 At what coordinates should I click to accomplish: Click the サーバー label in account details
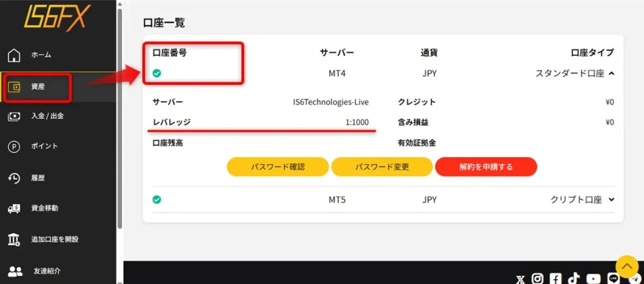click(x=167, y=102)
